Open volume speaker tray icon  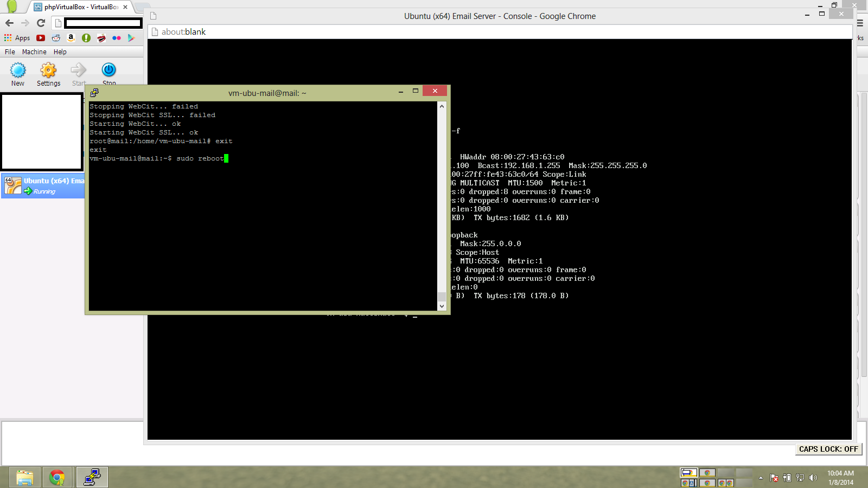[813, 478]
